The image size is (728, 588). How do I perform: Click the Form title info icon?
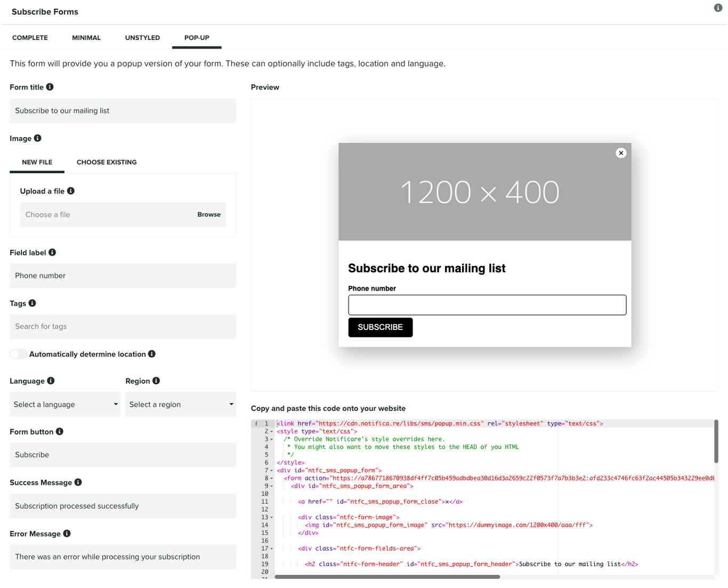[x=50, y=87]
